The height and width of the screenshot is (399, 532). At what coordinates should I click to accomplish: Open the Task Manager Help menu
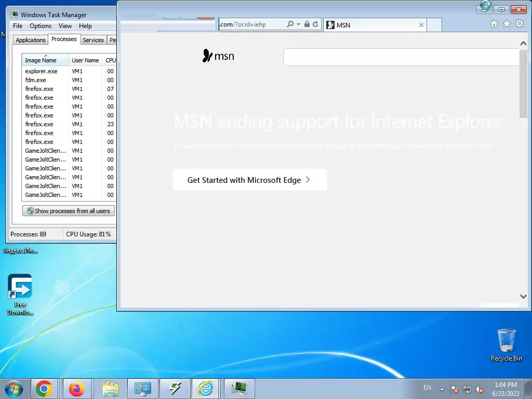click(85, 26)
